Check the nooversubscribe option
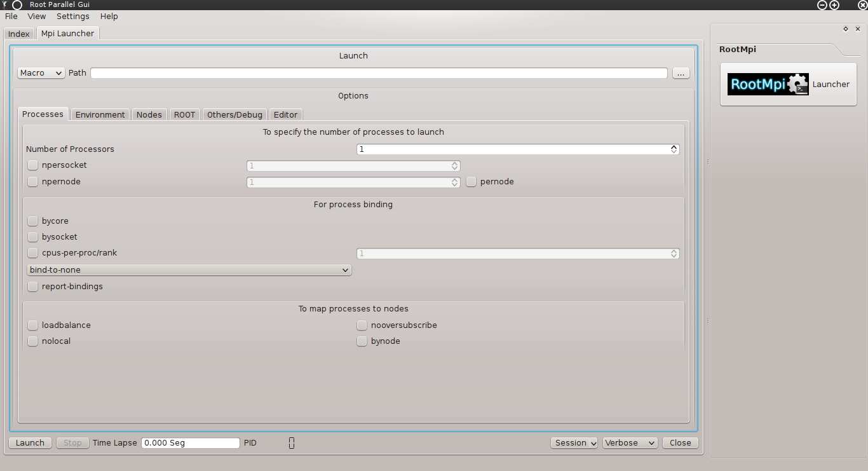The width and height of the screenshot is (868, 471). (x=362, y=325)
